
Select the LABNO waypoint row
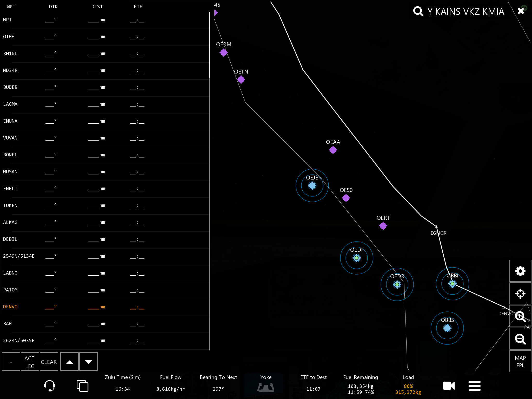10,273
